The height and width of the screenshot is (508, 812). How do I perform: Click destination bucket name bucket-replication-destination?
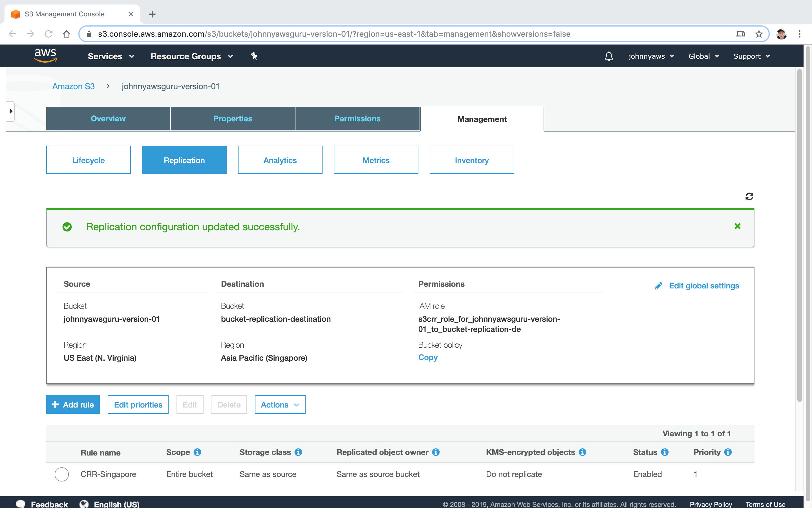(276, 319)
